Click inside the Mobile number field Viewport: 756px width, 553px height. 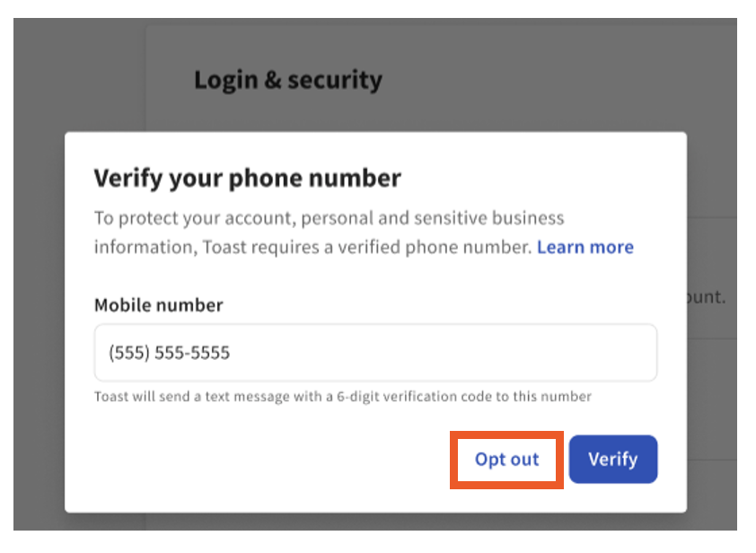pos(375,353)
